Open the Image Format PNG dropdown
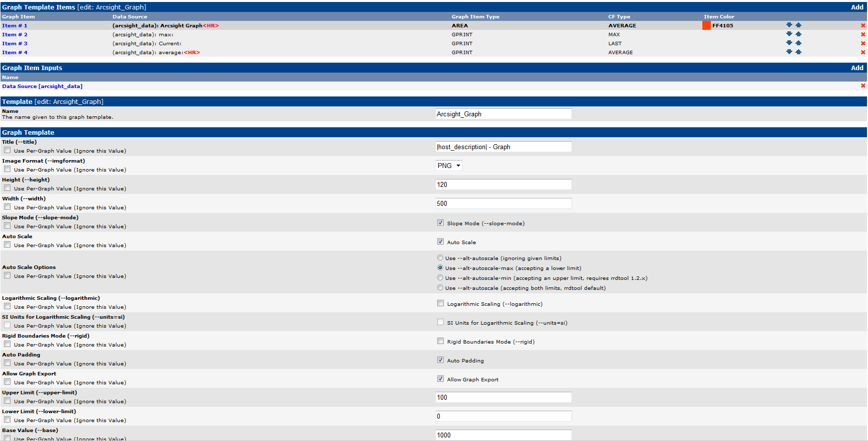The width and height of the screenshot is (868, 441). coord(449,166)
